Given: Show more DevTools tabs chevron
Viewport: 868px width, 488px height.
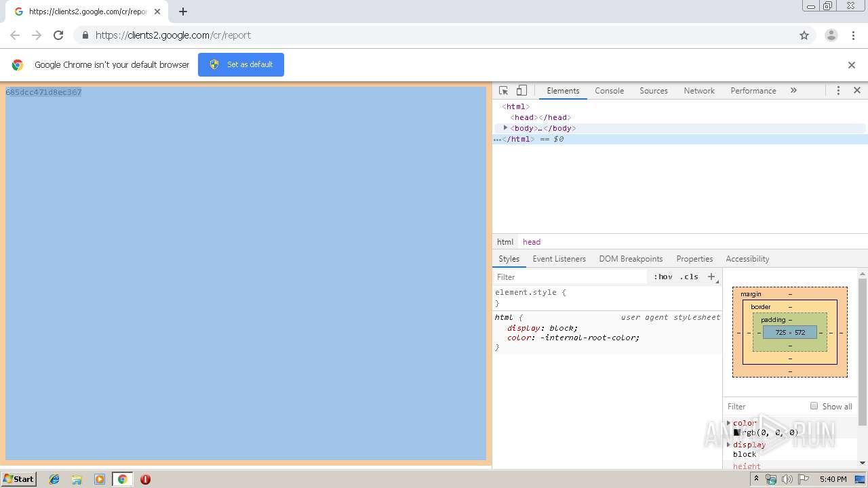Looking at the screenshot, I should (x=793, y=90).
